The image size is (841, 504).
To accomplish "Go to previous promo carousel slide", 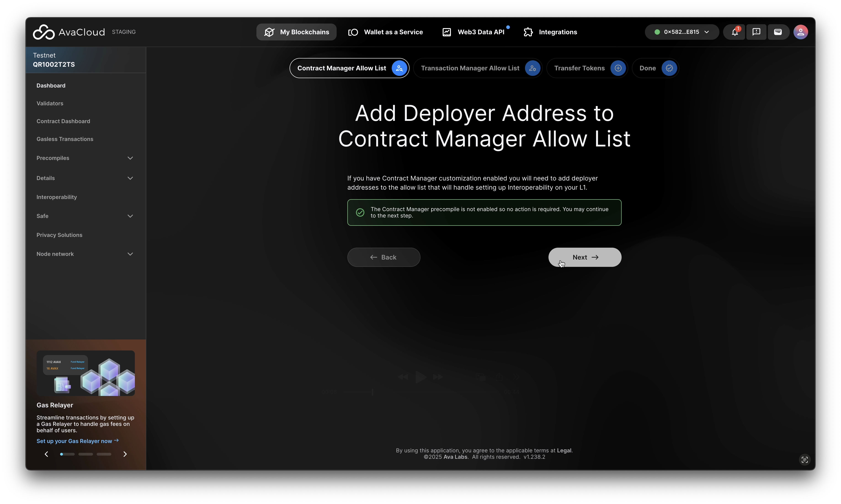I will pos(47,454).
